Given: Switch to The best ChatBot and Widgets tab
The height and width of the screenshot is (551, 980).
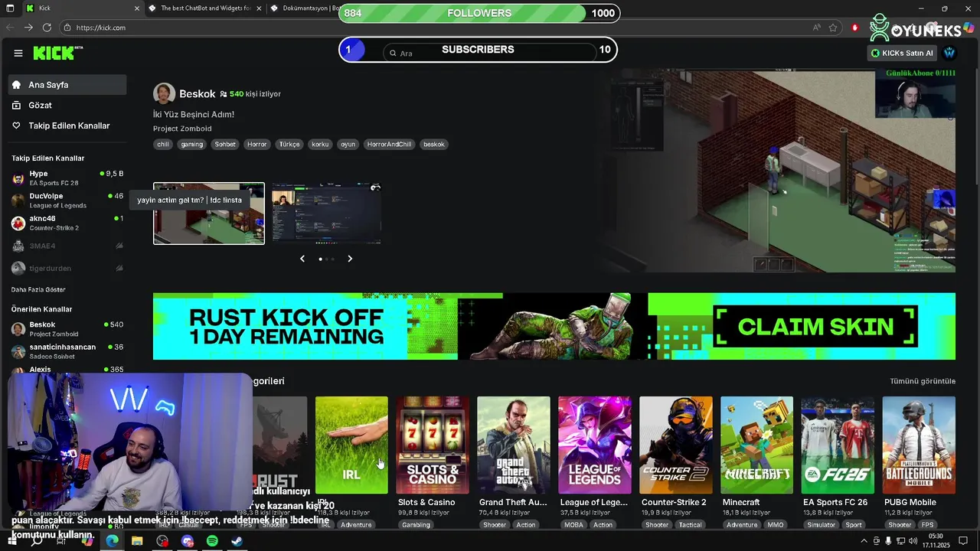Looking at the screenshot, I should pyautogui.click(x=204, y=8).
